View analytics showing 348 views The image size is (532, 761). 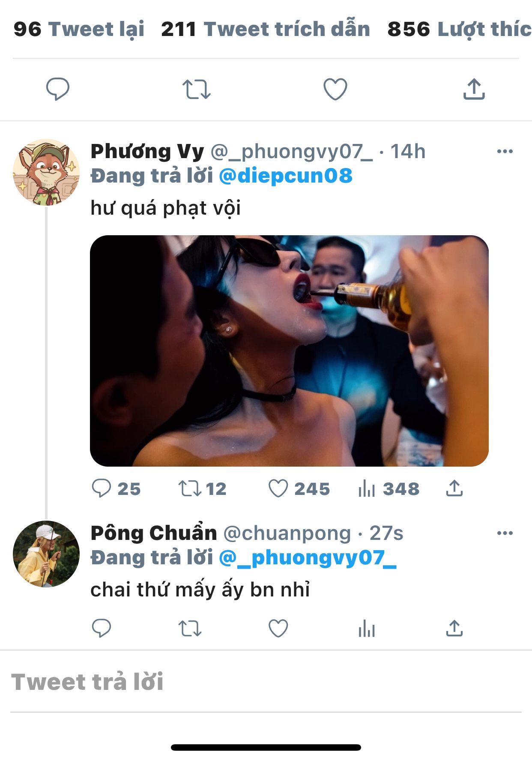click(389, 488)
